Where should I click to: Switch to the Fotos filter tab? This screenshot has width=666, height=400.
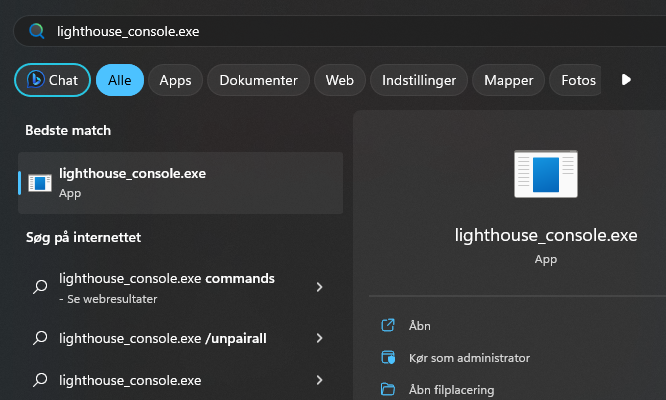click(x=576, y=80)
